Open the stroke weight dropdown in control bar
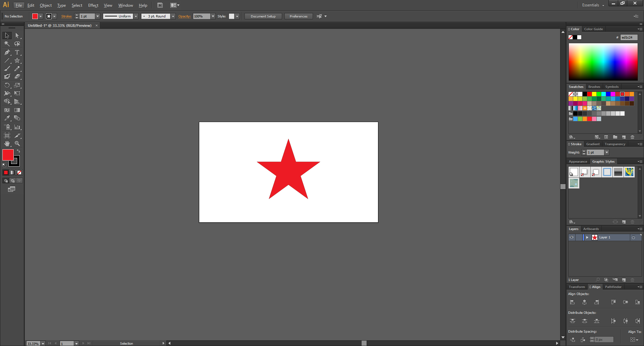Screen dimensions: 644x346 pyautogui.click(x=98, y=16)
